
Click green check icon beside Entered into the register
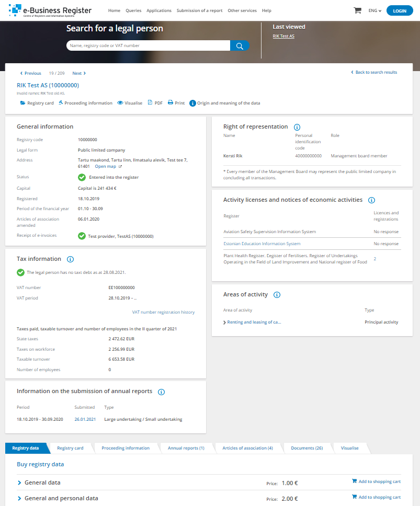(82, 177)
